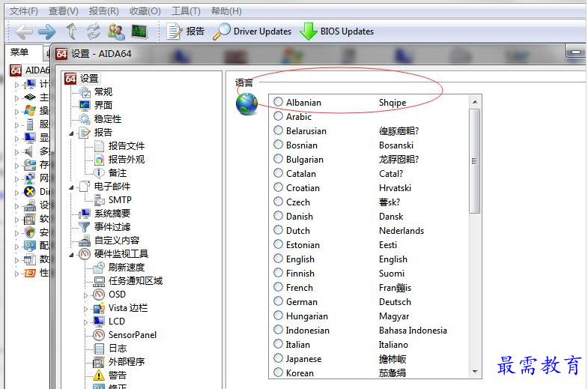Expand the OSD node
Screen dimensions: 588x389
point(85,295)
